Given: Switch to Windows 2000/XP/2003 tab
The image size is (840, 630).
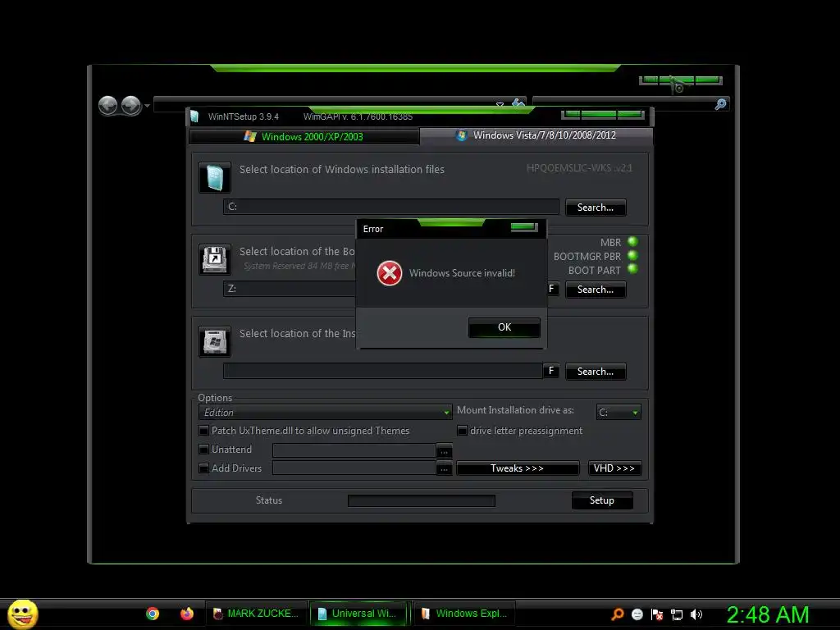Looking at the screenshot, I should pyautogui.click(x=304, y=137).
